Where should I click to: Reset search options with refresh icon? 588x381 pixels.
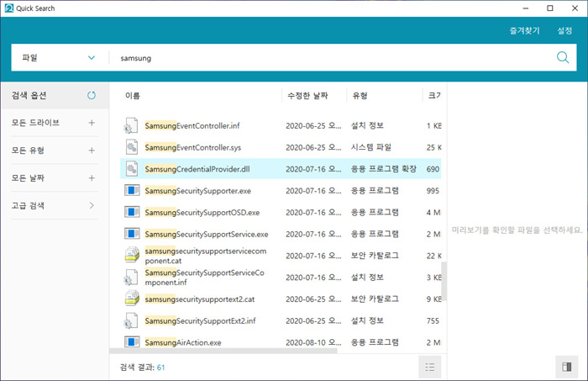click(91, 95)
